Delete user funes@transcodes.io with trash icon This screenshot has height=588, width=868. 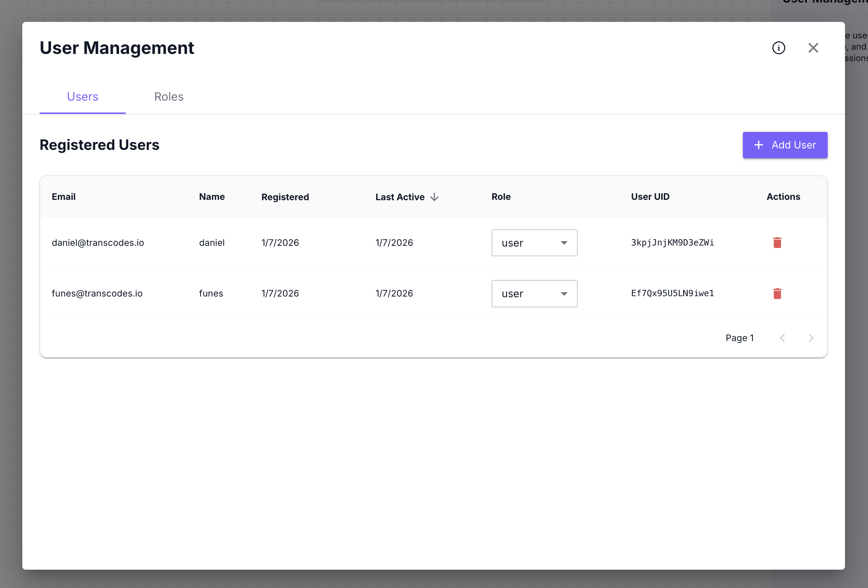click(x=777, y=293)
